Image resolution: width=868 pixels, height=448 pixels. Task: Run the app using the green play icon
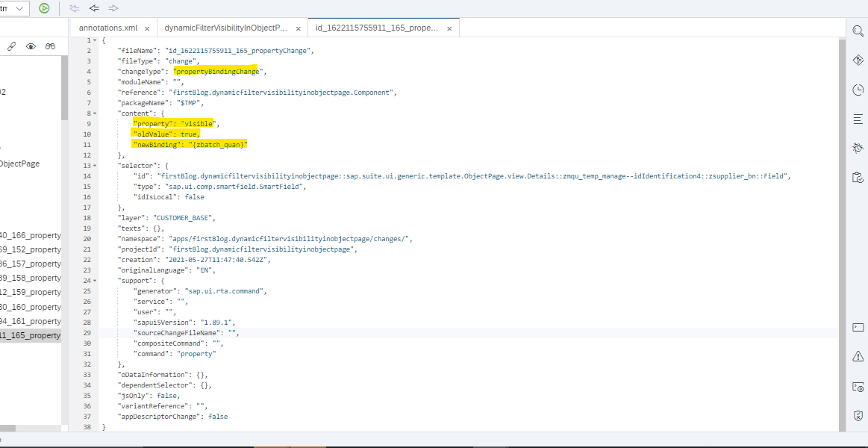45,8
